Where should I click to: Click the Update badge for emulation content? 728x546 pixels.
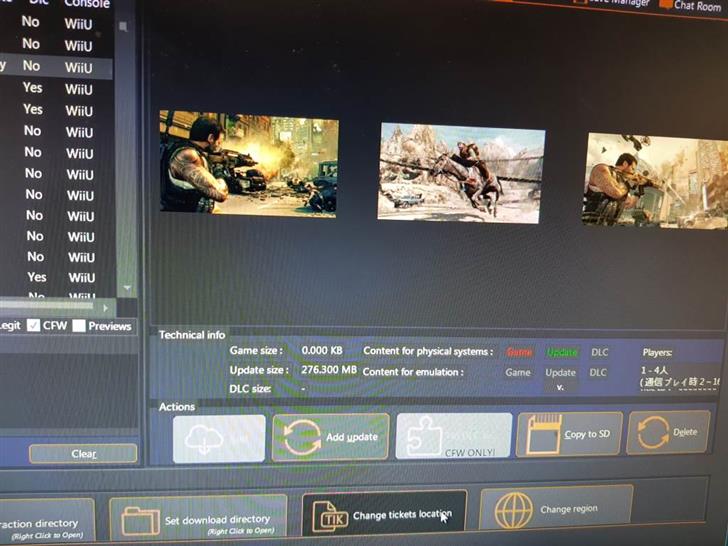click(560, 372)
